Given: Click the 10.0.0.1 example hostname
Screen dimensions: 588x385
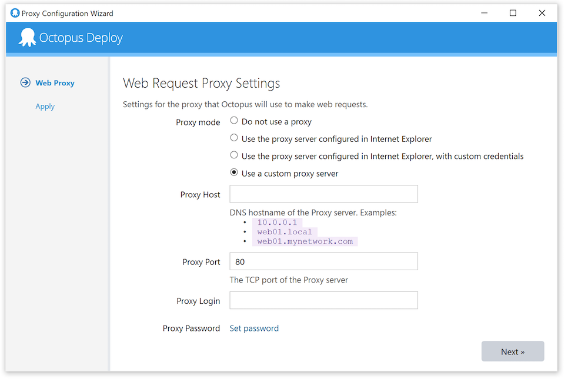Looking at the screenshot, I should (277, 223).
